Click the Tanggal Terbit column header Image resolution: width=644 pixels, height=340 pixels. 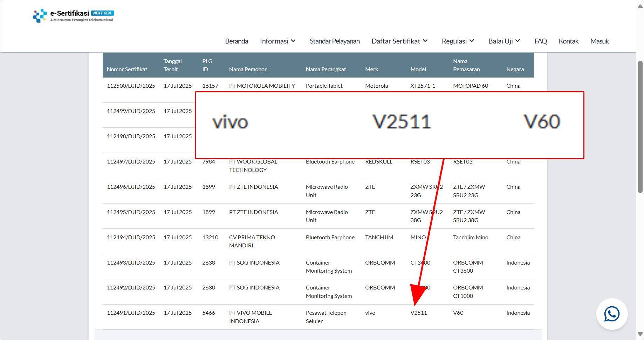click(x=172, y=65)
